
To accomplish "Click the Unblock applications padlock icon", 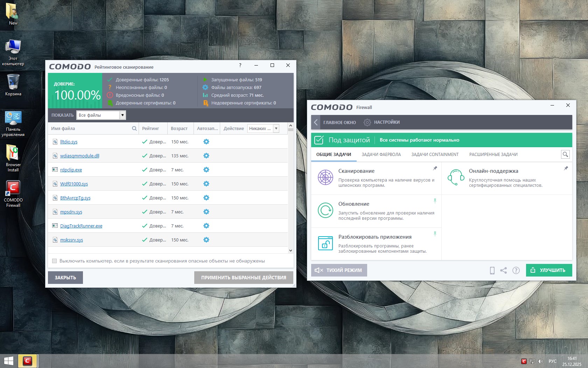I will (325, 243).
